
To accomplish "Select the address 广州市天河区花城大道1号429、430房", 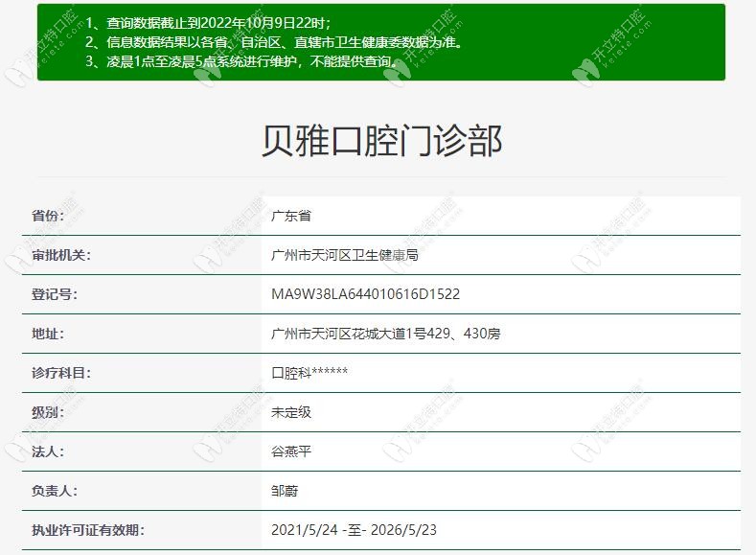I will tap(386, 334).
